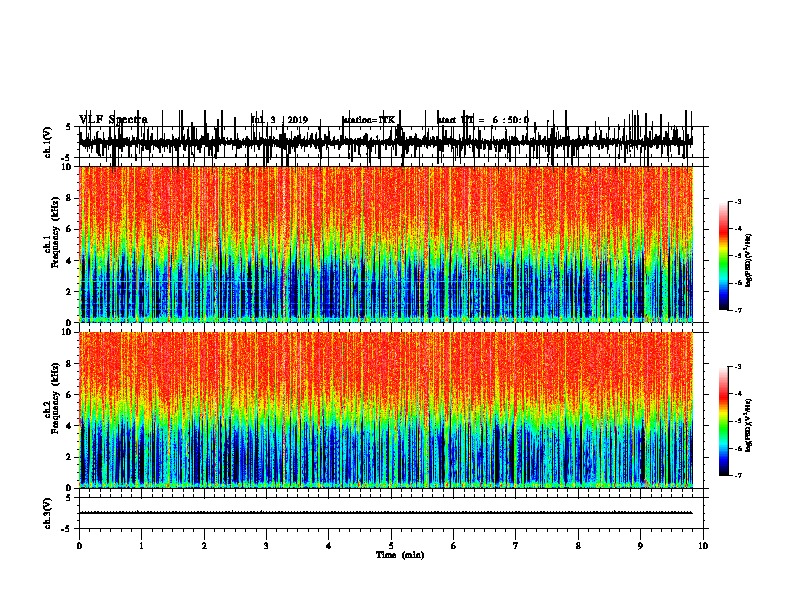
Task: Click the ch.3(V) axis label
Action: pos(47,513)
